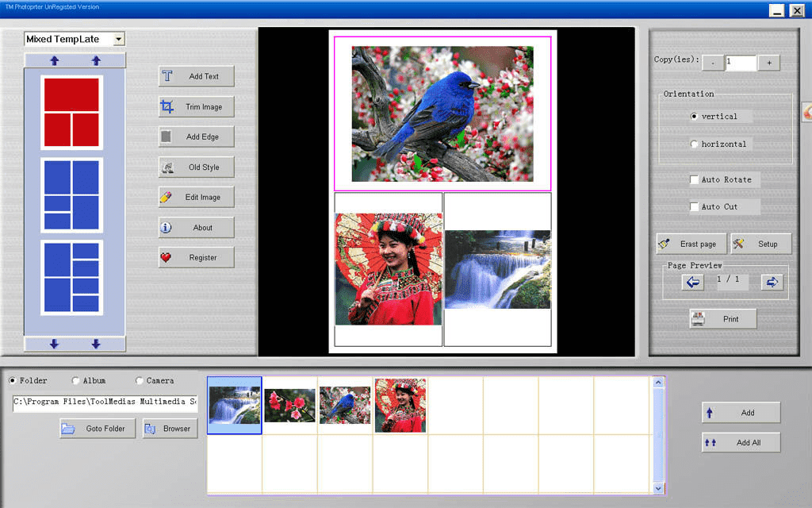Select the waterfall thumbnail in browser

point(235,405)
